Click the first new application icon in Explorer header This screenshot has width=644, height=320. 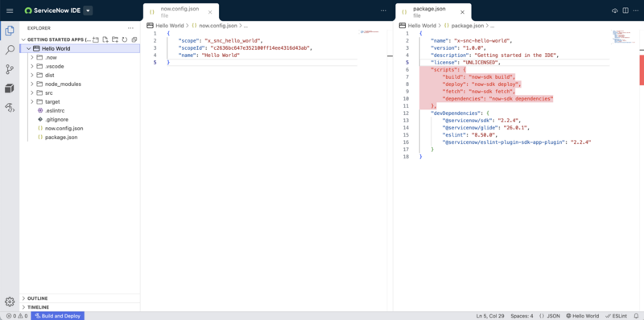[95, 39]
